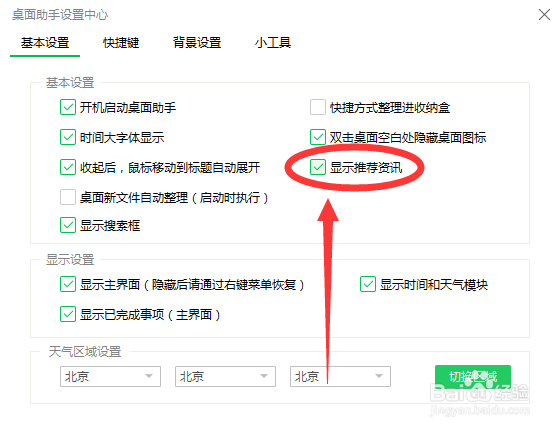
Task: Open the third 北京 district dropdown
Action: [340, 376]
